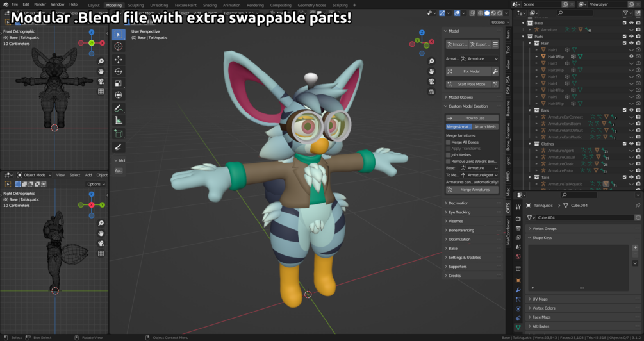This screenshot has width=644, height=341.
Task: Click the Merge Armatures button
Action: (472, 190)
